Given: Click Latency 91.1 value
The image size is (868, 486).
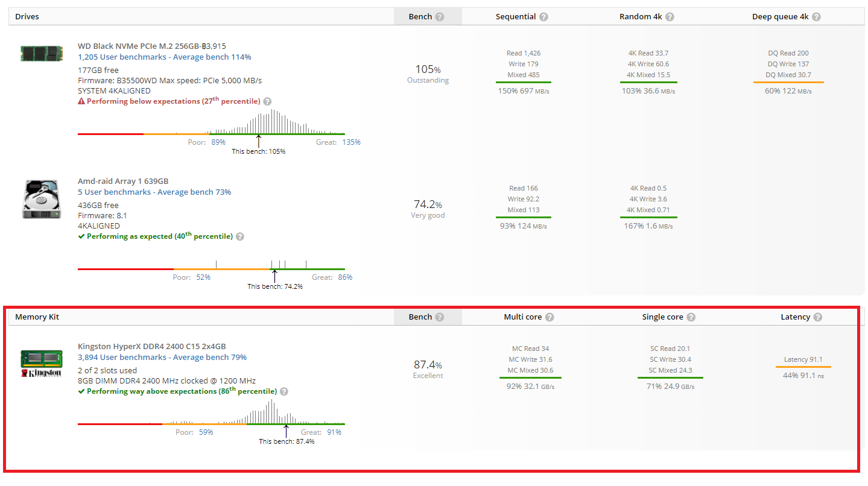Looking at the screenshot, I should 803,360.
